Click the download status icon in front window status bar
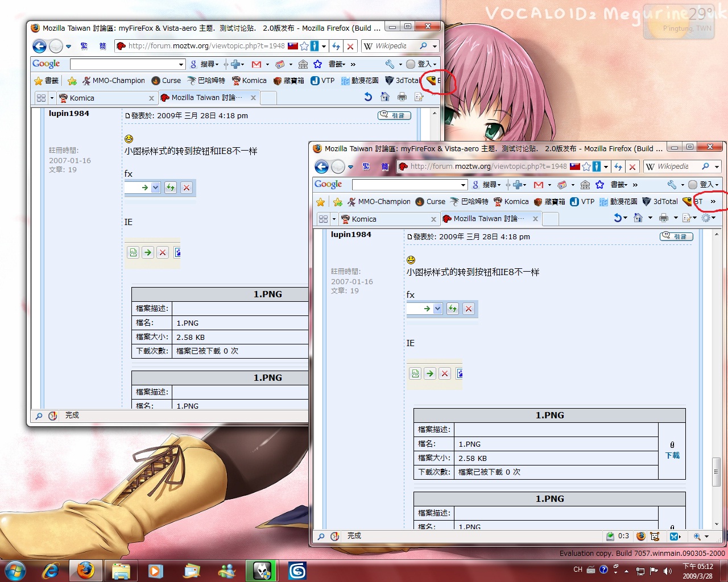The height and width of the screenshot is (582, 728). coord(610,536)
